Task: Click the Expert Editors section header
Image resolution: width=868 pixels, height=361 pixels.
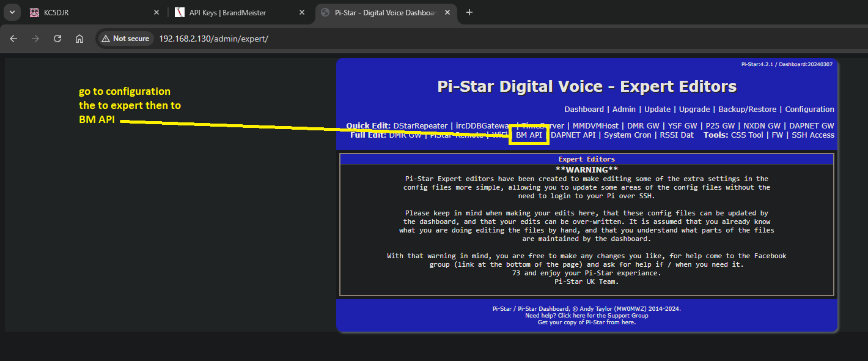Action: click(587, 159)
